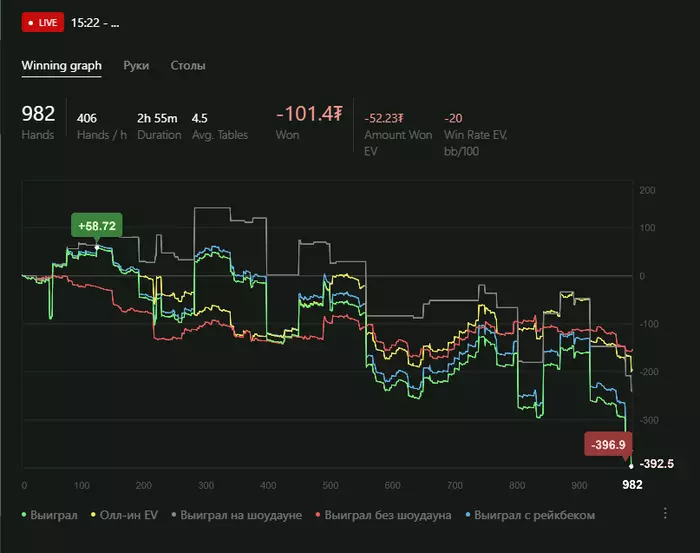This screenshot has width=700, height=553.
Task: Click the -392.5 end value label
Action: 657,464
